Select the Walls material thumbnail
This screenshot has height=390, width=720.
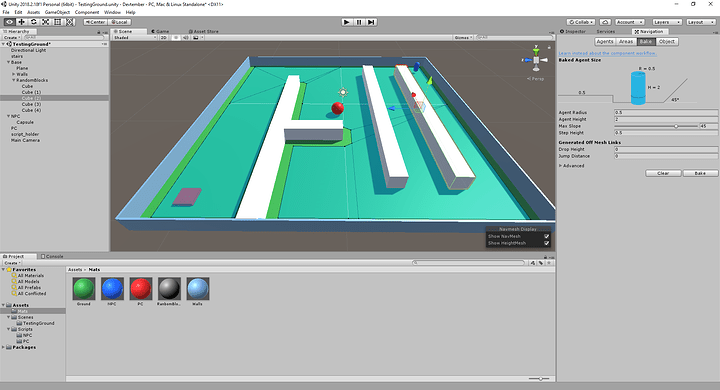pos(197,288)
